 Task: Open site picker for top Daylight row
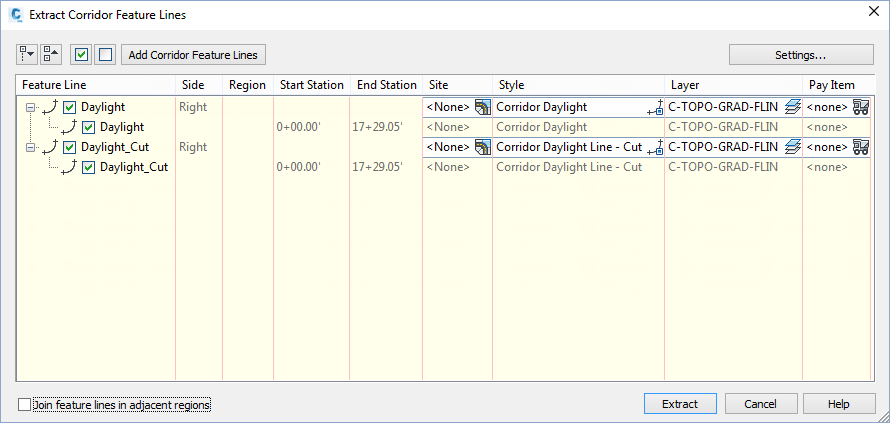point(483,107)
